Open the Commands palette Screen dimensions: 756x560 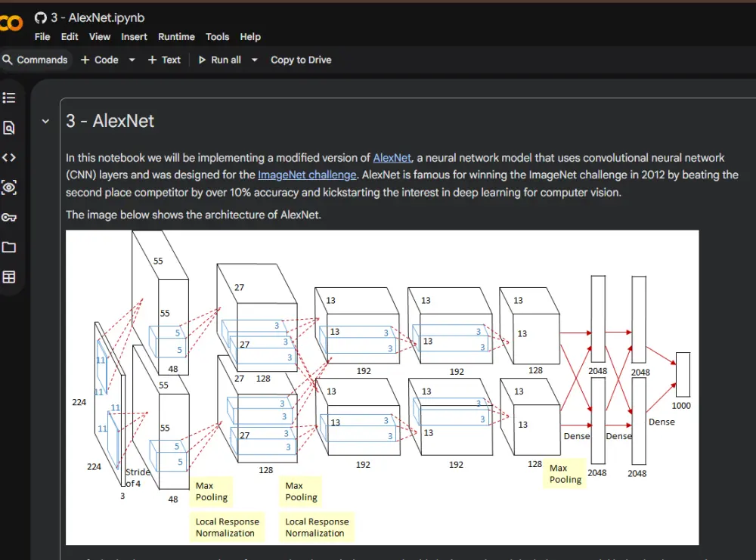(36, 60)
